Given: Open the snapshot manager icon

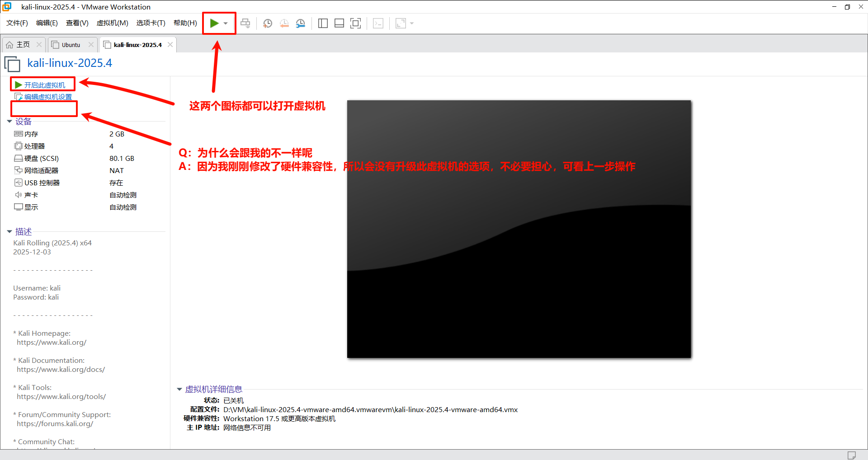Looking at the screenshot, I should [x=301, y=23].
